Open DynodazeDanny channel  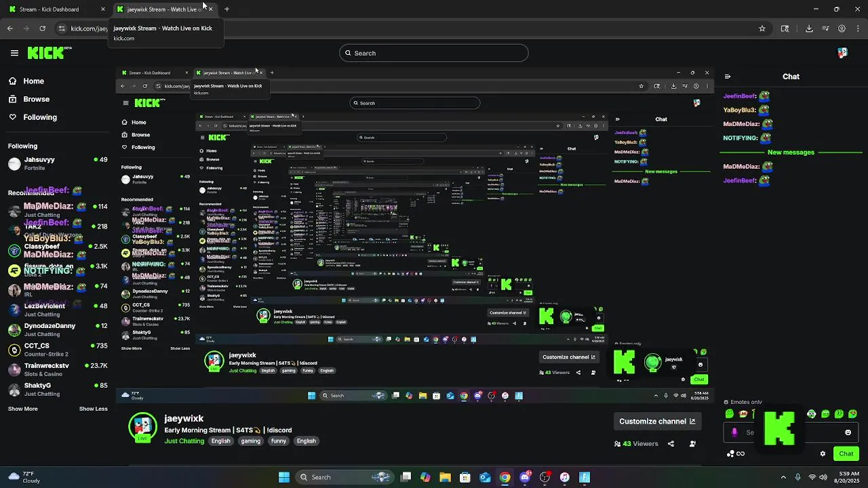(58, 329)
